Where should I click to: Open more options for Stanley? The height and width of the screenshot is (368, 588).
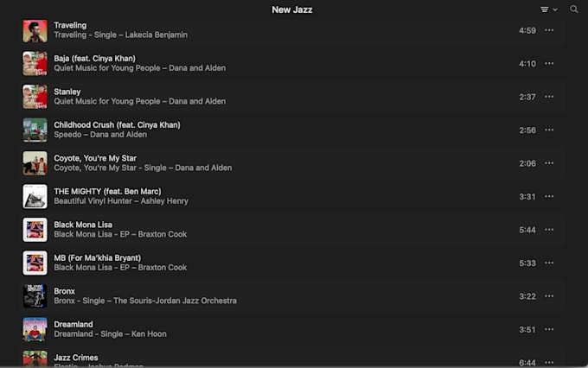(x=549, y=97)
